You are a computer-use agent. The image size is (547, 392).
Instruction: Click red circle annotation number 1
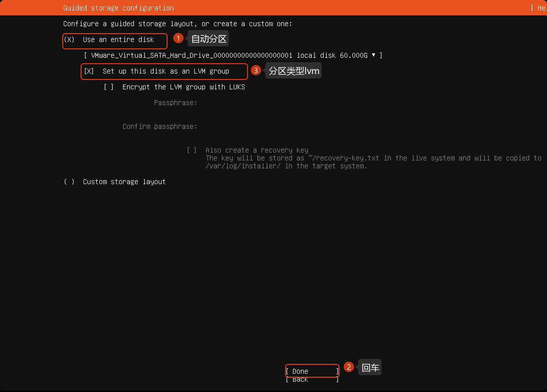(x=178, y=38)
